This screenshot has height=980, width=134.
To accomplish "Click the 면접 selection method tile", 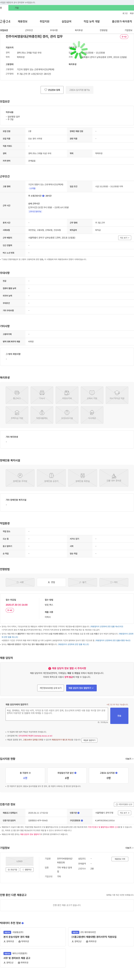I will pyautogui.click(x=51, y=582).
